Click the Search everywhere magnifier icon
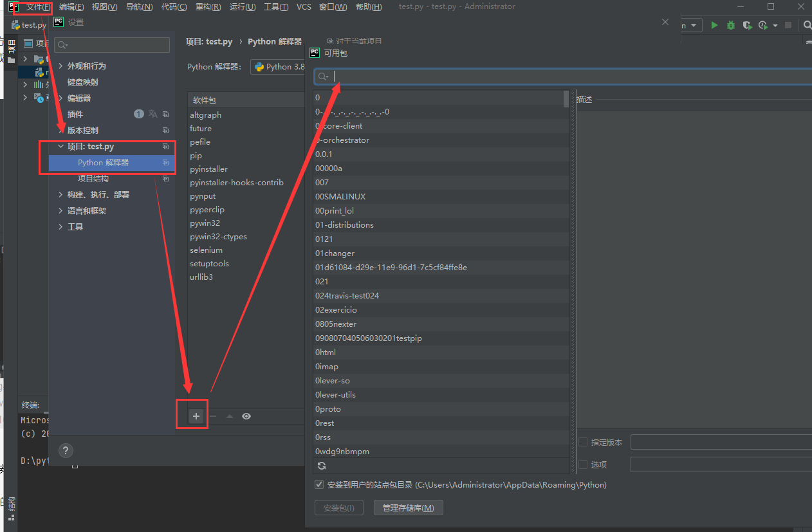Viewport: 812px width, 532px height. 806,24
